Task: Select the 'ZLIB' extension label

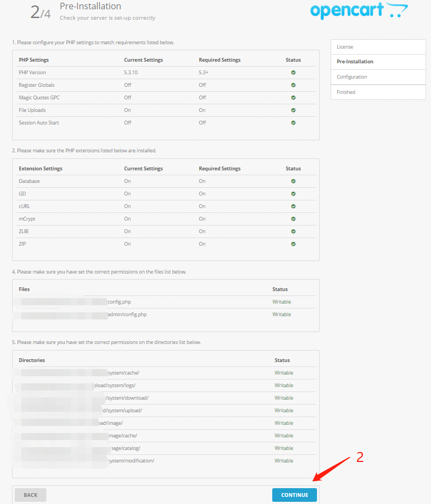Action: [x=23, y=232]
